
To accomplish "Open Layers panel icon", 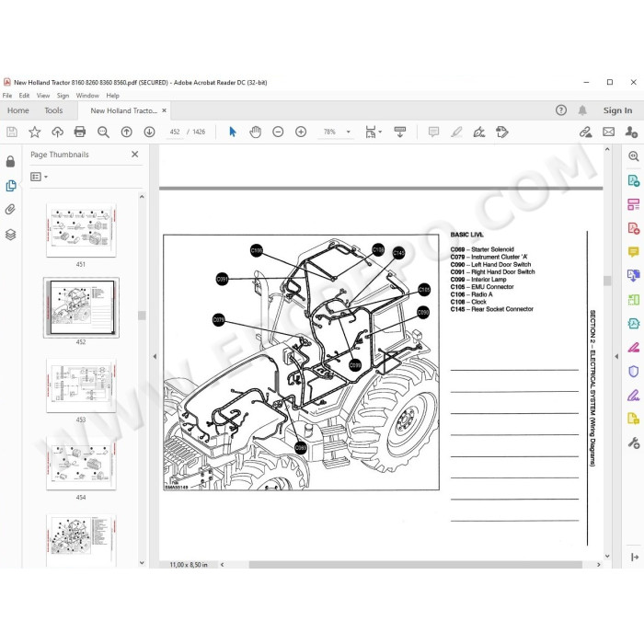I will [11, 235].
